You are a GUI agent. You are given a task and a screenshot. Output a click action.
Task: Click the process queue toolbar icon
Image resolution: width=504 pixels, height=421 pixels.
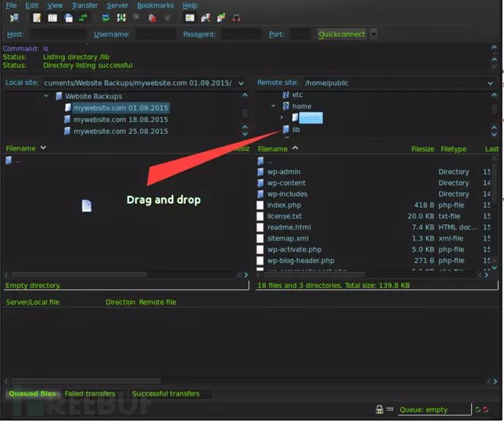tap(121, 18)
